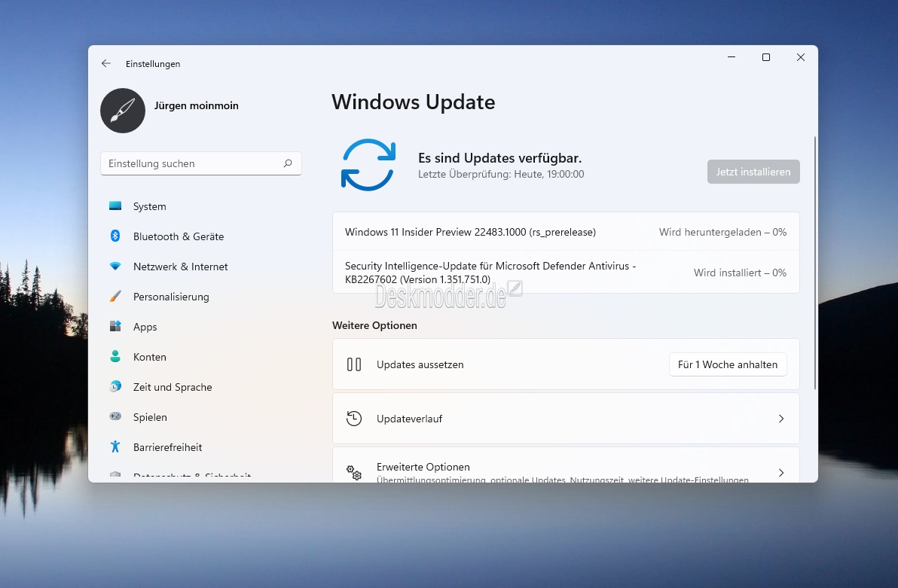Open Bluetooth & Geräte settings

pyautogui.click(x=201, y=236)
